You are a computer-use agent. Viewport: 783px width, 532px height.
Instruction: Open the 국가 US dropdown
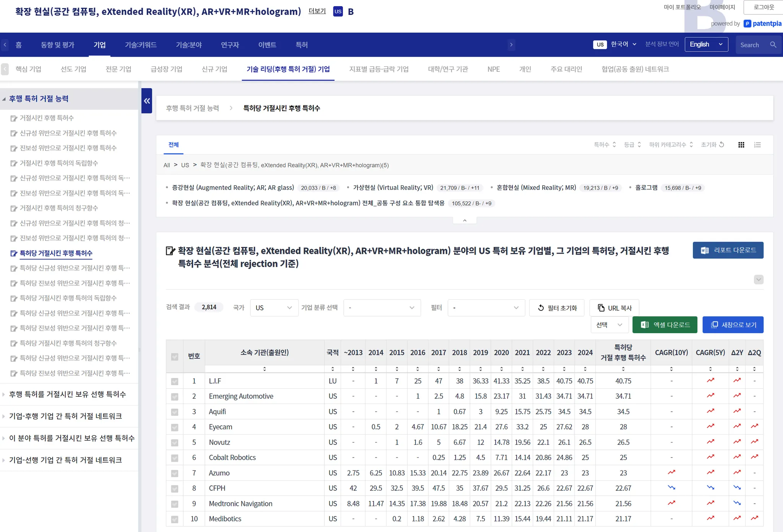[274, 308]
